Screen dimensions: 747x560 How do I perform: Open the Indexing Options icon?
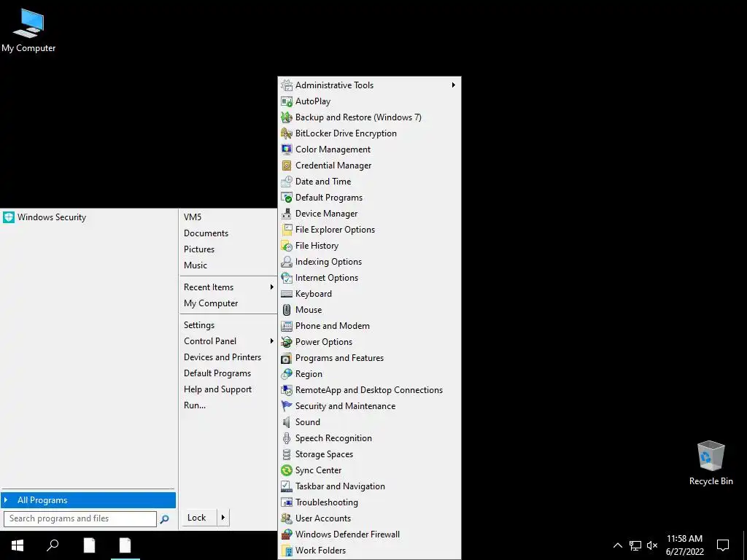pyautogui.click(x=286, y=262)
